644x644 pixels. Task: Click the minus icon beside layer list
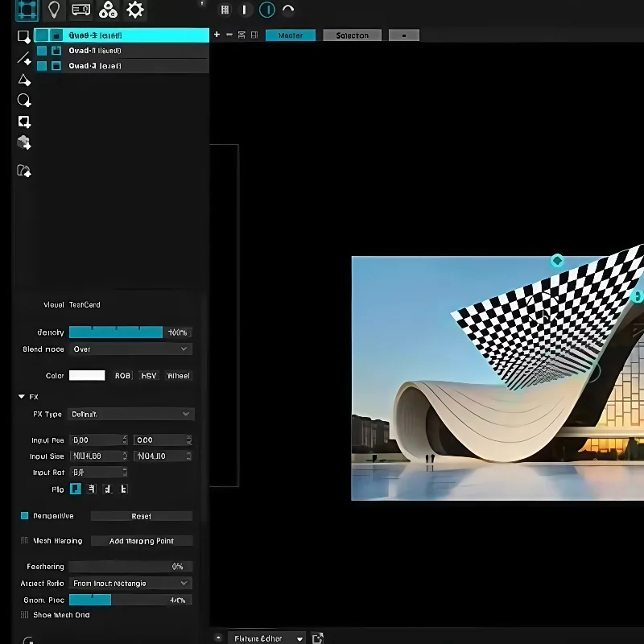229,35
